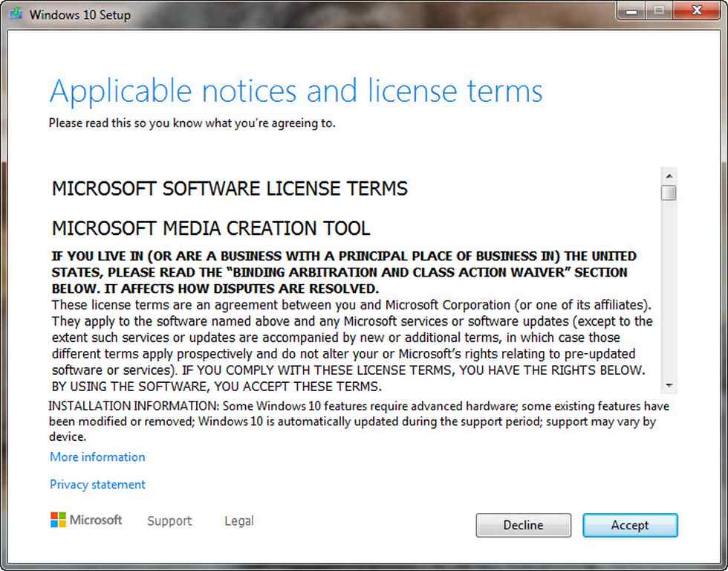Click the license text scroll-up arrow
Image resolution: width=728 pixels, height=571 pixels.
669,176
